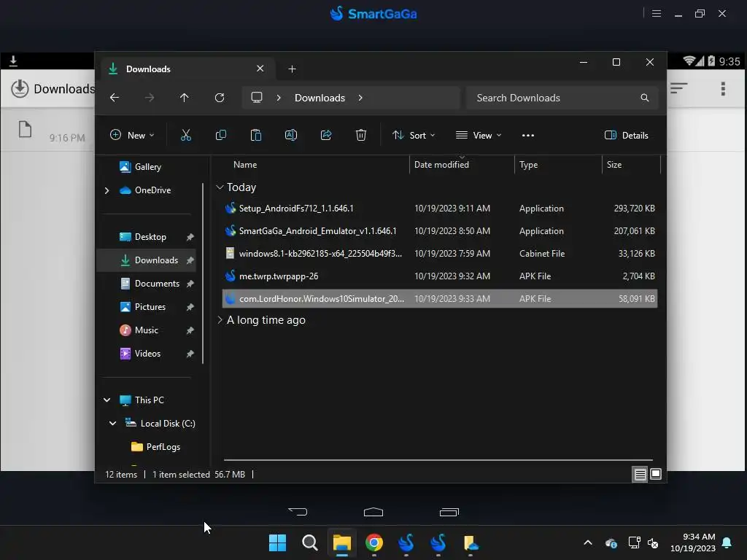Click Android Downloads sort icon

click(x=679, y=88)
